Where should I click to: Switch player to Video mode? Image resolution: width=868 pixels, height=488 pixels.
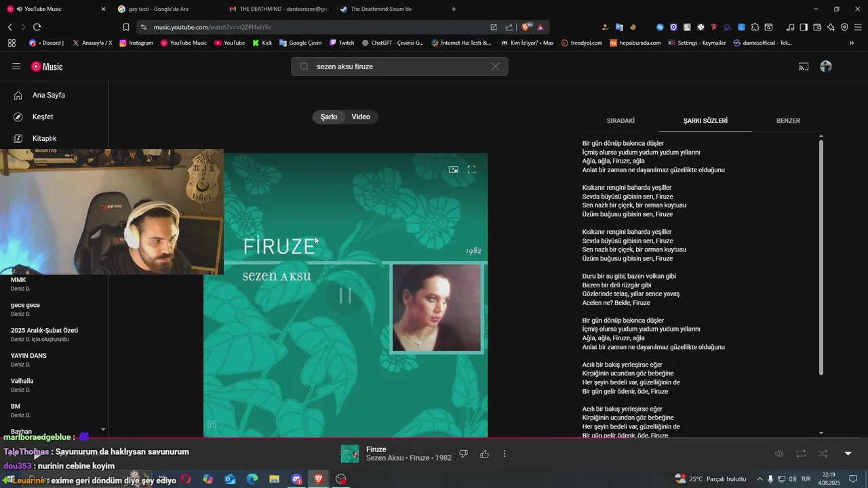(361, 117)
